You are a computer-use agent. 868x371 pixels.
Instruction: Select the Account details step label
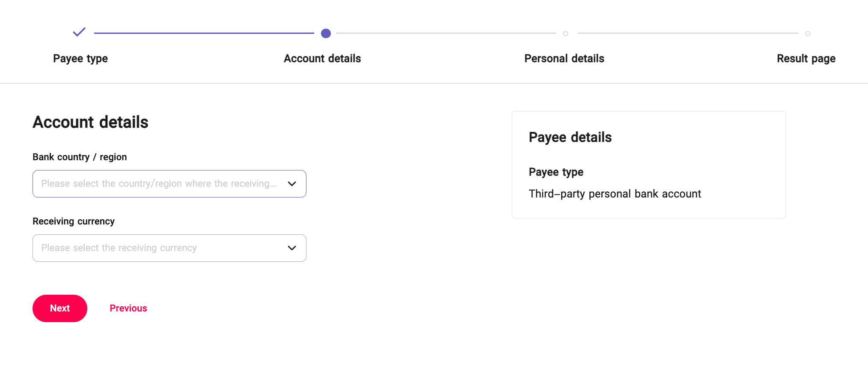click(x=322, y=59)
